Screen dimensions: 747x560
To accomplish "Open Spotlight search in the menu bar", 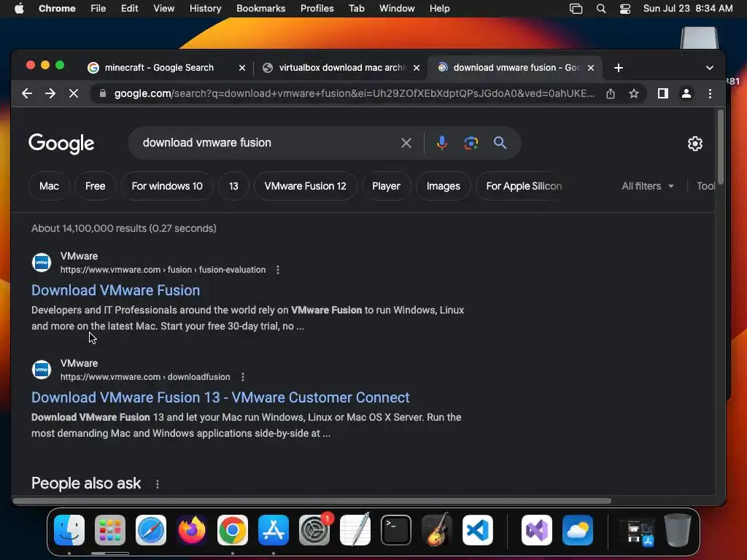I will click(x=601, y=9).
